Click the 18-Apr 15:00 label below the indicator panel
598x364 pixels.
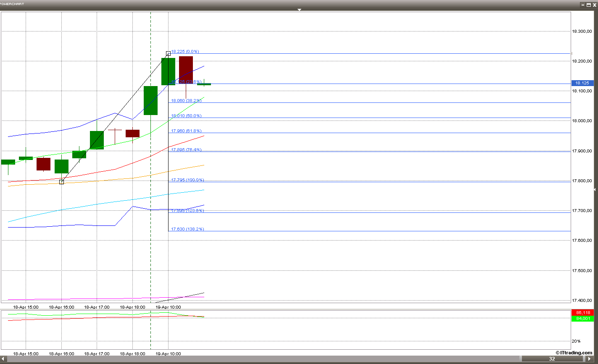[x=26, y=354]
